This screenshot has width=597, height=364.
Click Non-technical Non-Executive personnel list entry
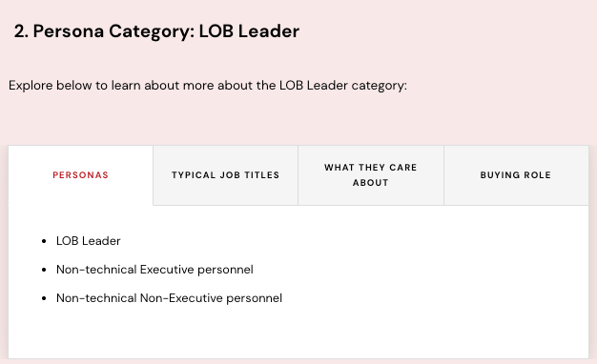coord(169,298)
